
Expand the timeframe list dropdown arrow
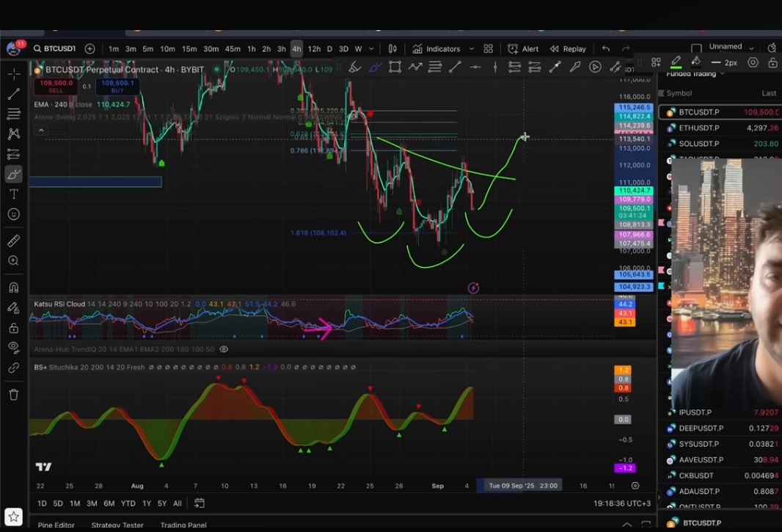[371, 49]
